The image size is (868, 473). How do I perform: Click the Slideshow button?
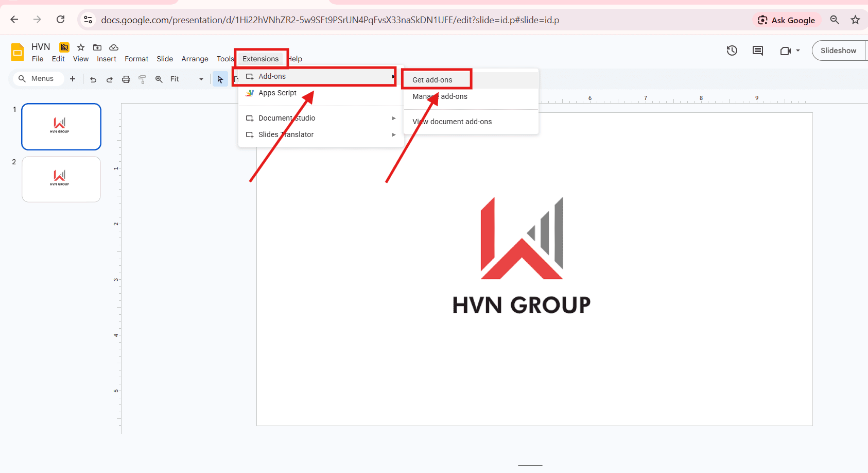838,50
